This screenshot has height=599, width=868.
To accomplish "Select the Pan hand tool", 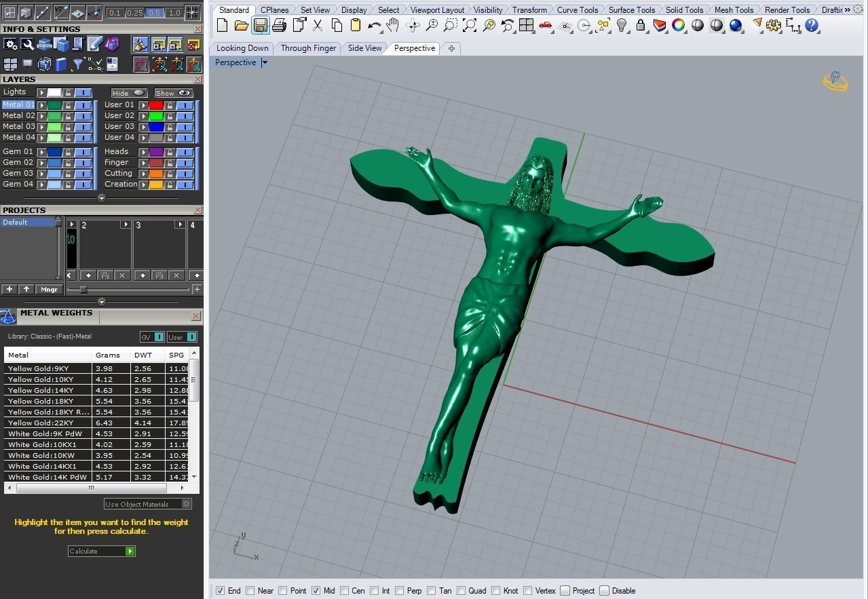I will 393,26.
